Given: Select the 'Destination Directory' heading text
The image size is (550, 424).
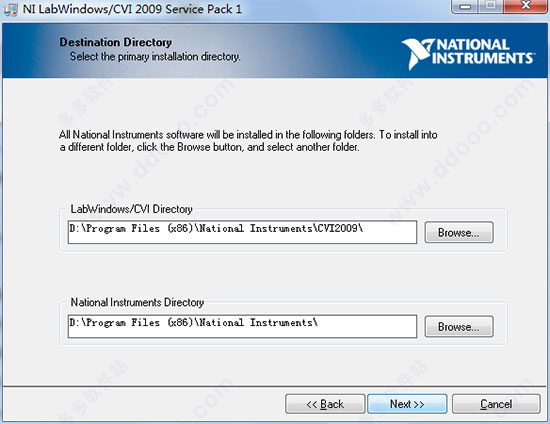Looking at the screenshot, I should 115,42.
